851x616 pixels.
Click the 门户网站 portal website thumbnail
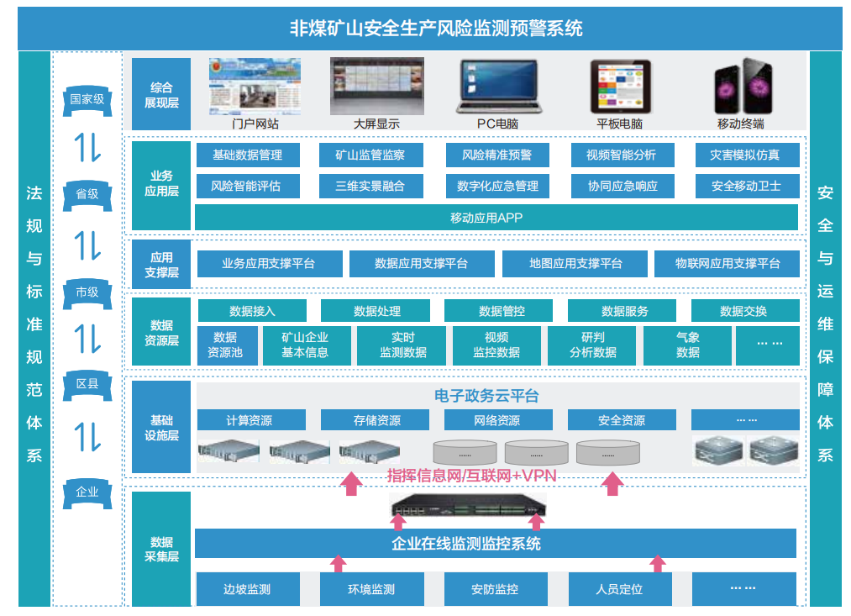pyautogui.click(x=255, y=86)
